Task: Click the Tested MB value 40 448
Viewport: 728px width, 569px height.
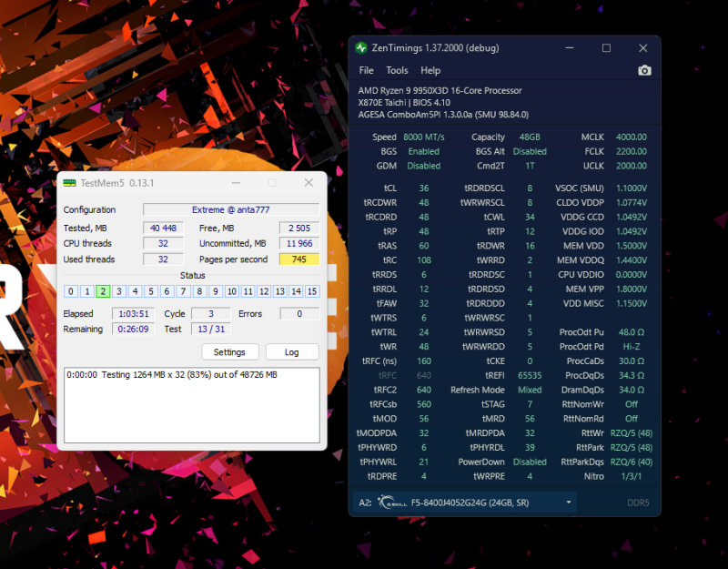Action: [x=163, y=229]
